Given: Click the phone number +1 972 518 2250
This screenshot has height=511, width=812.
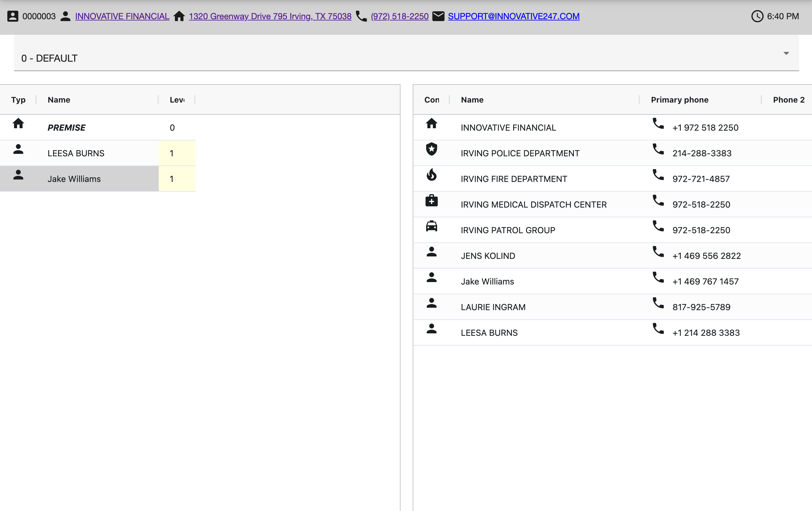Looking at the screenshot, I should click(x=705, y=128).
